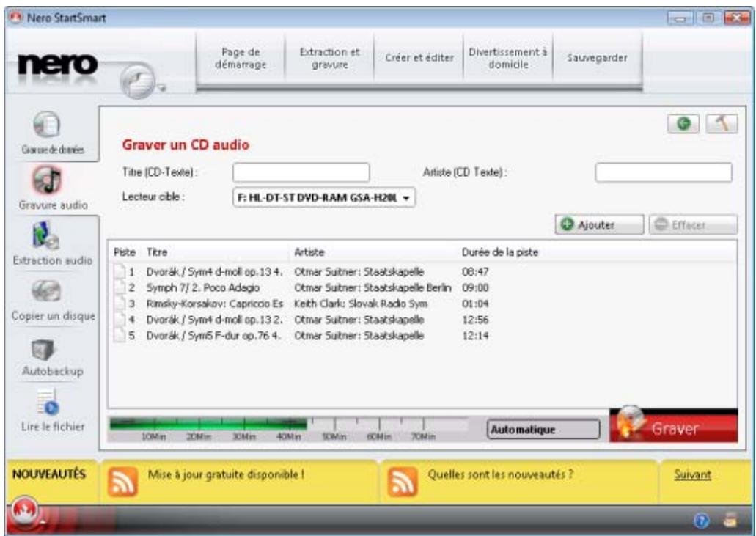Open Quelles sont les nouveautés news item
This screenshot has height=536, width=756.
click(x=501, y=474)
